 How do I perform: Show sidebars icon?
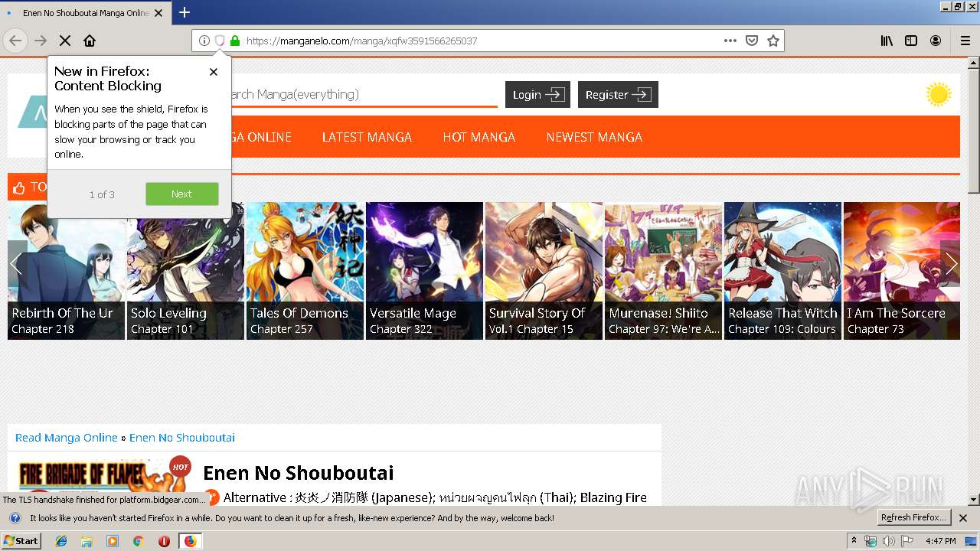pyautogui.click(x=911, y=41)
